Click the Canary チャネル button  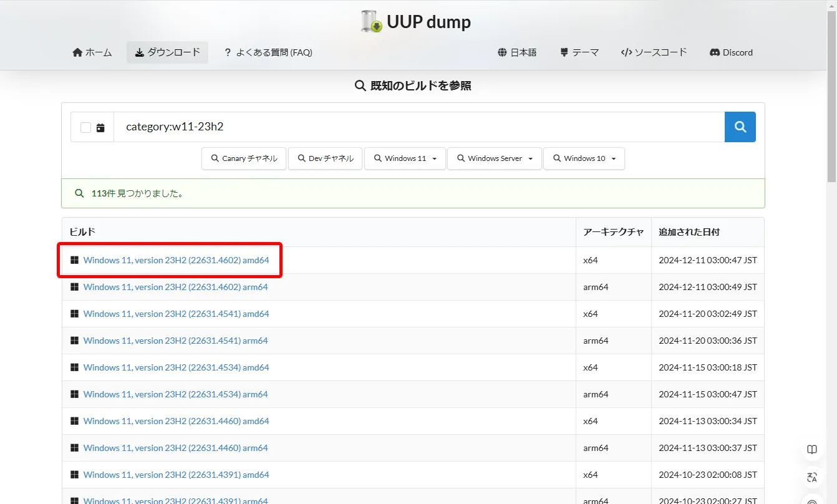(x=244, y=158)
